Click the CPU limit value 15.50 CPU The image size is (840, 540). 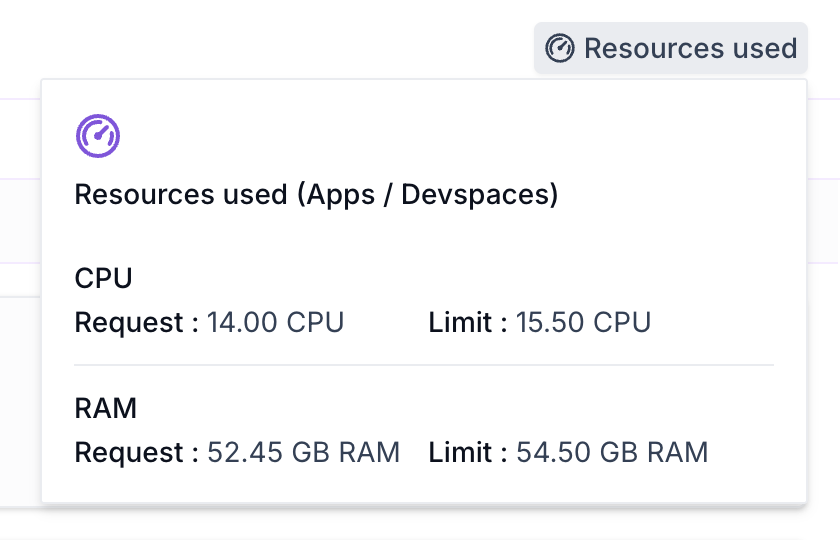[x=583, y=322]
